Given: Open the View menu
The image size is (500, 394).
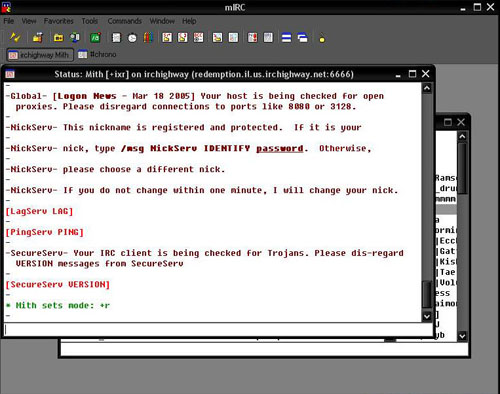Looking at the screenshot, I should tap(29, 21).
